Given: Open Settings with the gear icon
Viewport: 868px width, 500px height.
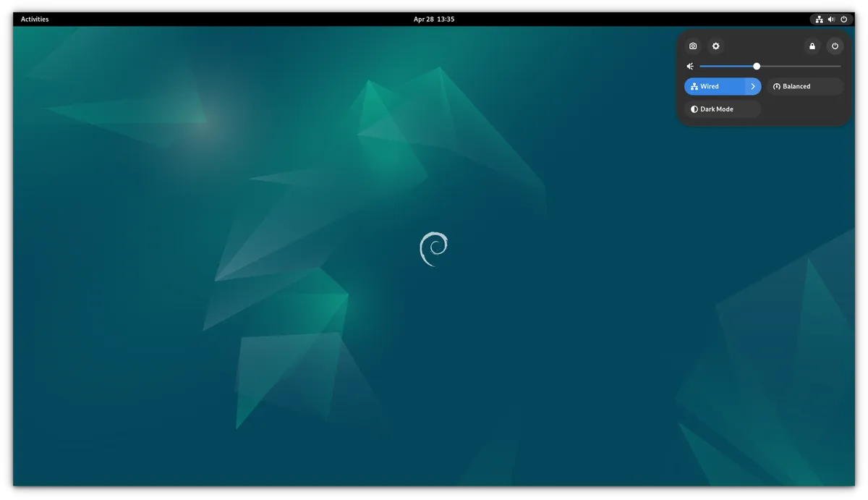Looking at the screenshot, I should [x=715, y=46].
